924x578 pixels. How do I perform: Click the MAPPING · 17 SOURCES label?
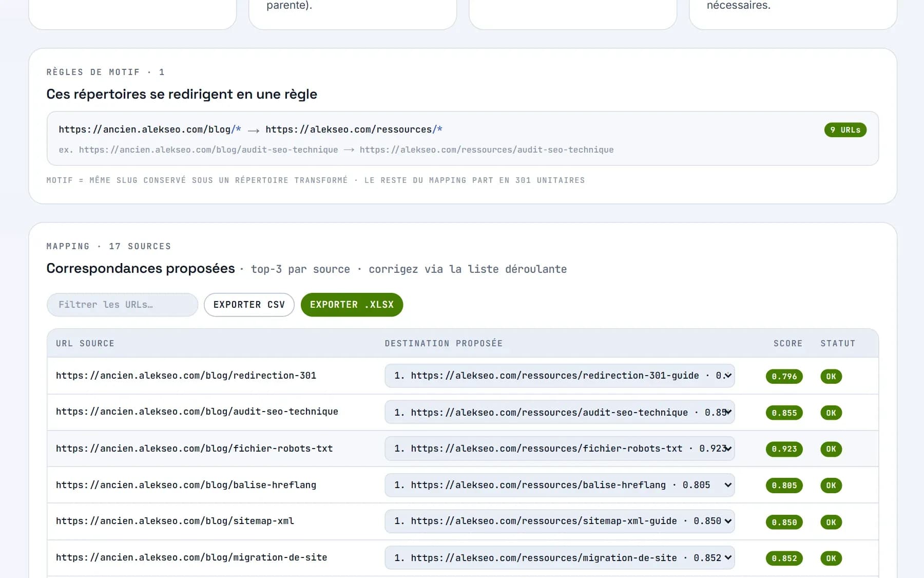coord(109,246)
